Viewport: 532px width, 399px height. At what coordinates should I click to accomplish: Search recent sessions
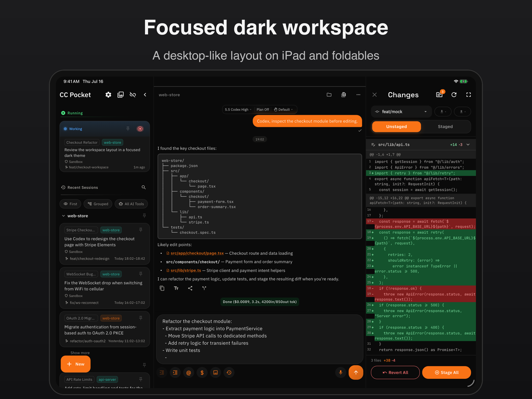144,187
